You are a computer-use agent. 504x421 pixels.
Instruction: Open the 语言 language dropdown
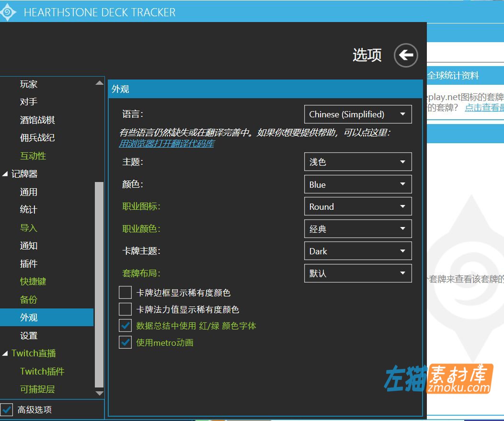[358, 114]
